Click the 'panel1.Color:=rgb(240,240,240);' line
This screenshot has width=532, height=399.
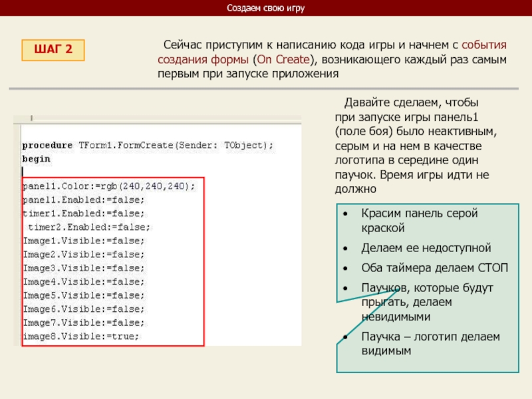pyautogui.click(x=108, y=186)
